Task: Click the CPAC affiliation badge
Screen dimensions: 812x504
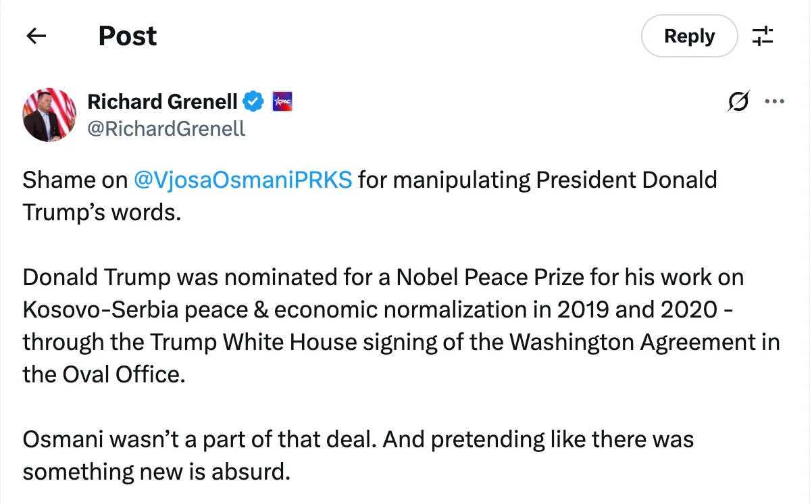Action: click(x=281, y=102)
